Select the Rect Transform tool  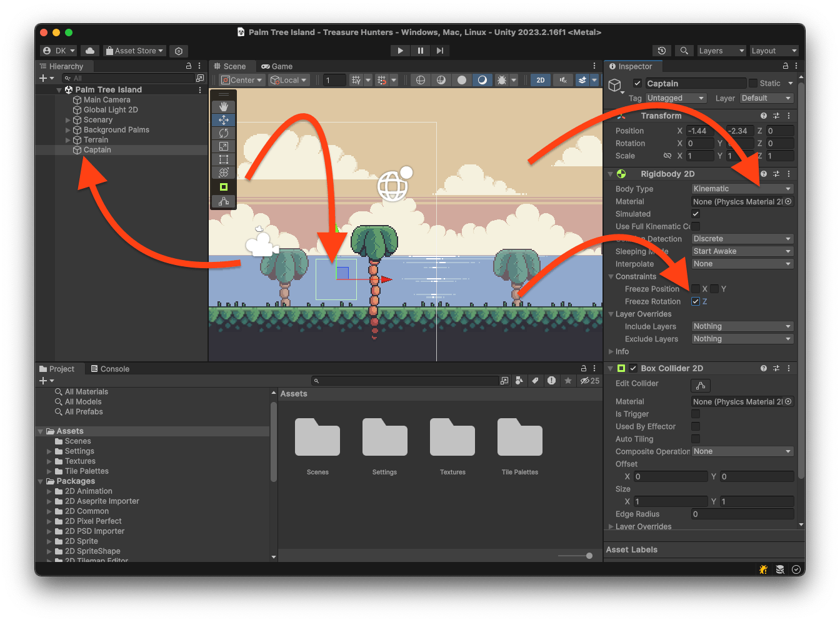224,159
